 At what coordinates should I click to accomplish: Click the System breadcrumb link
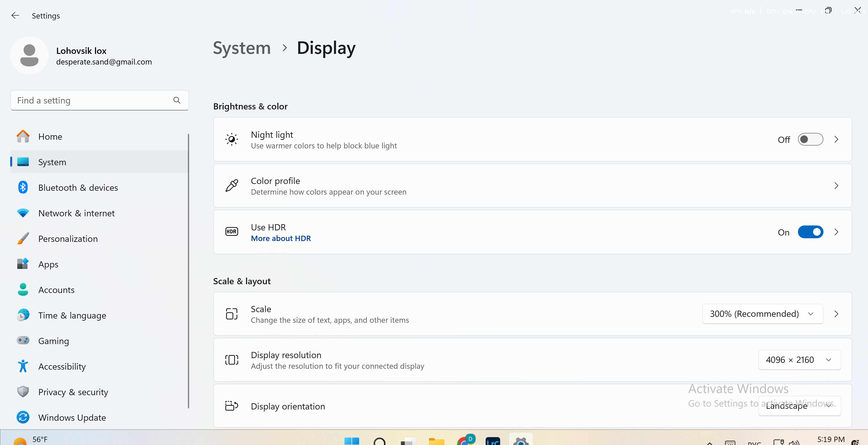pos(242,48)
